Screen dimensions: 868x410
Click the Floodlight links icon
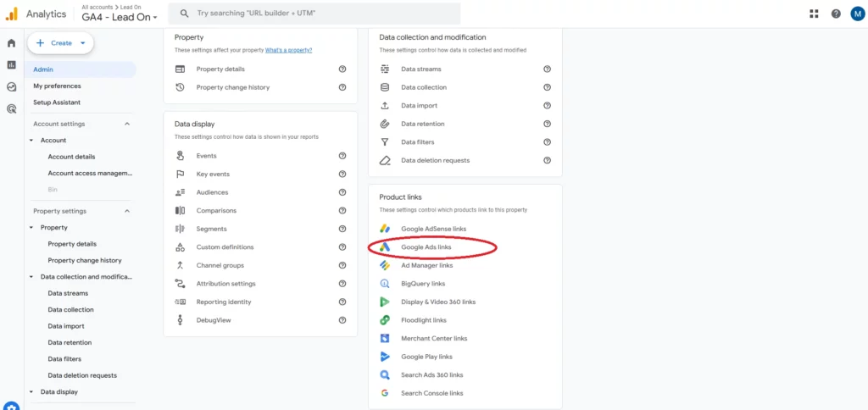click(385, 320)
